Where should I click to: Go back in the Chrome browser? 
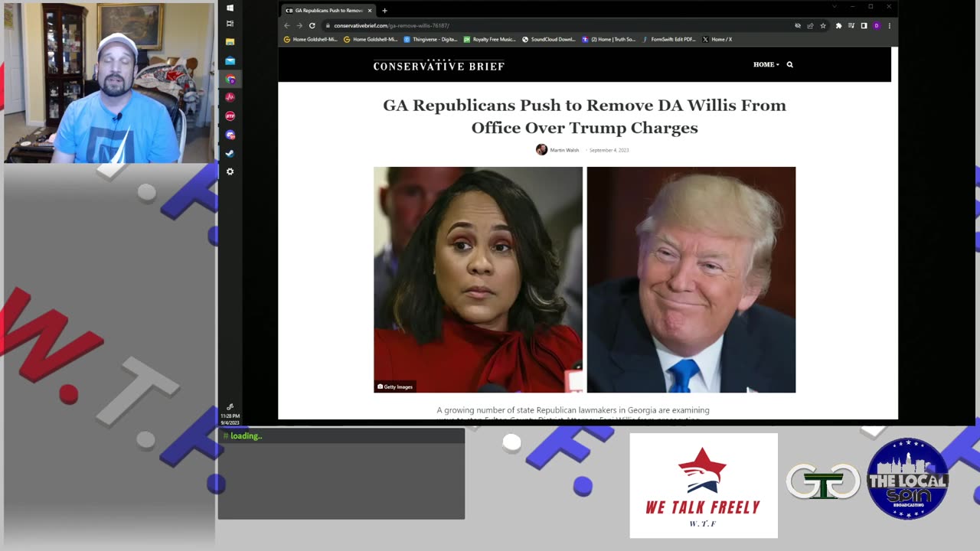[287, 25]
